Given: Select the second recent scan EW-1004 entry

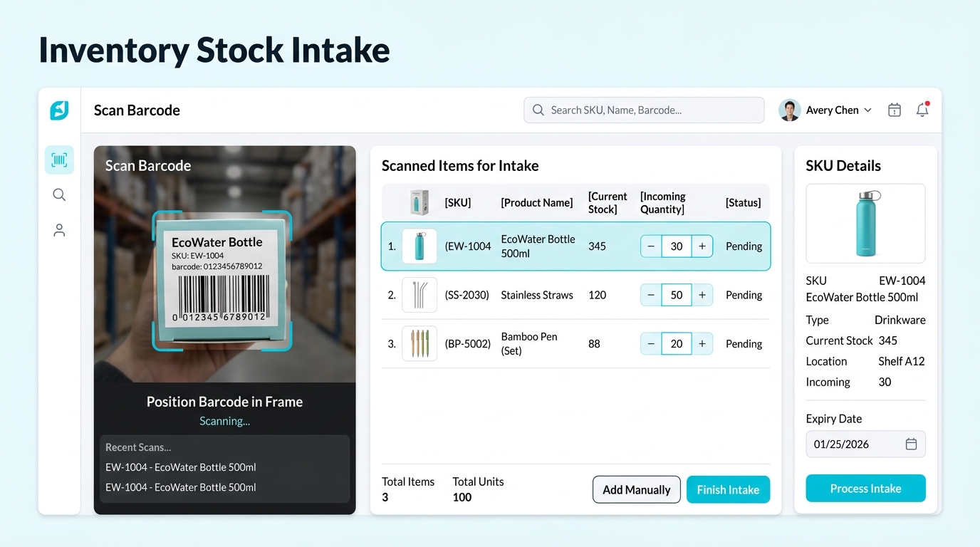Looking at the screenshot, I should pyautogui.click(x=181, y=487).
